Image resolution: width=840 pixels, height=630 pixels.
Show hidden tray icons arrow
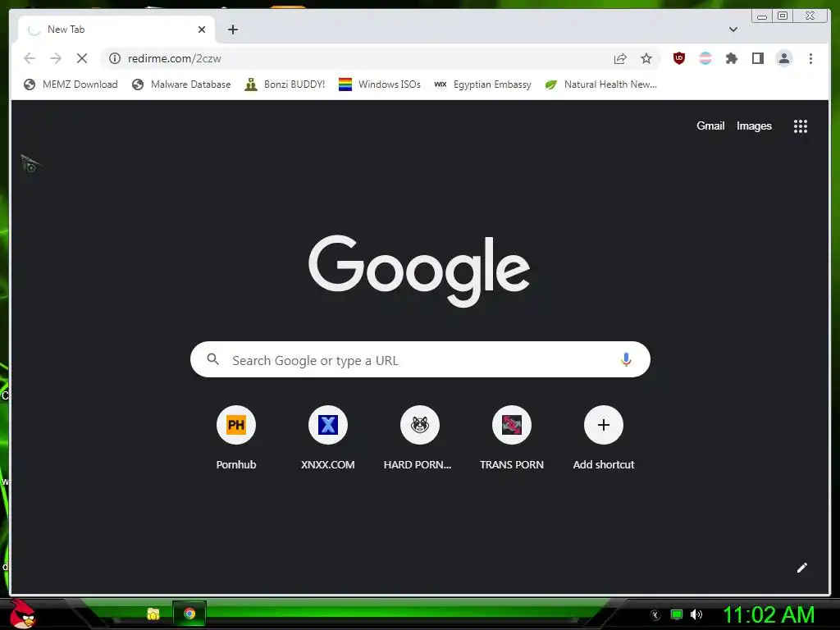pyautogui.click(x=655, y=615)
